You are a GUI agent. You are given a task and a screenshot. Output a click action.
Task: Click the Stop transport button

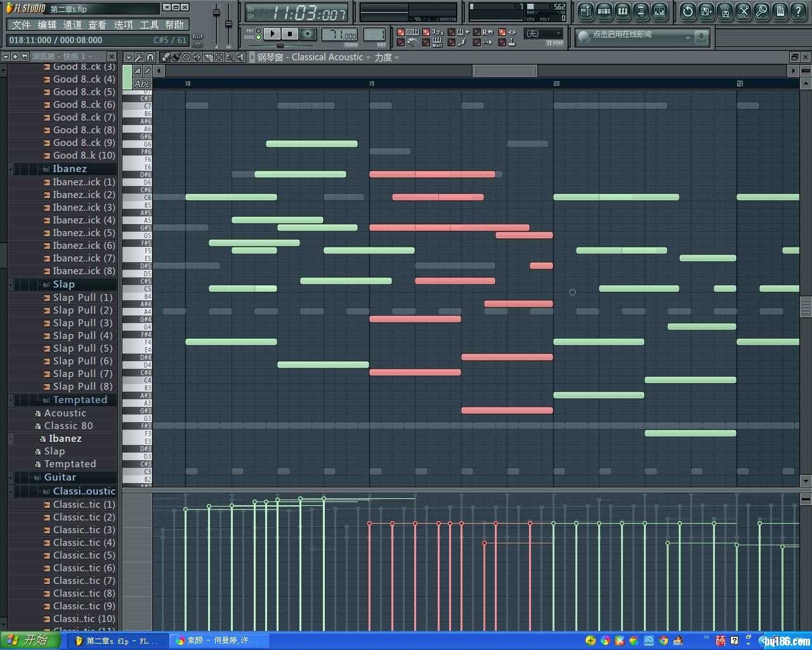coord(290,34)
